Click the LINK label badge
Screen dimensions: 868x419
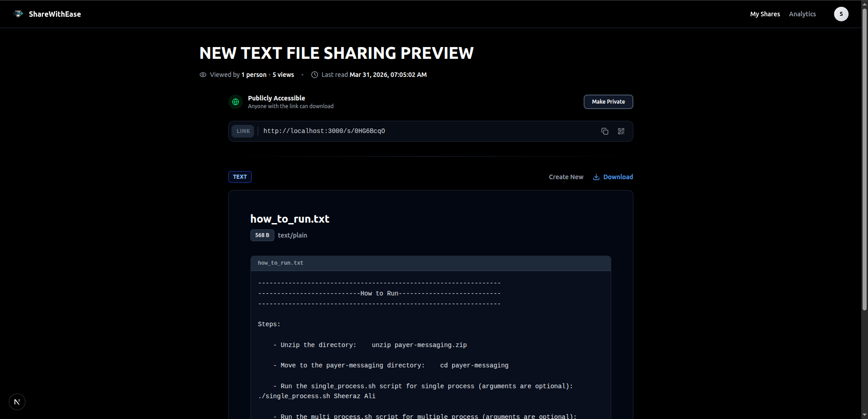point(242,131)
